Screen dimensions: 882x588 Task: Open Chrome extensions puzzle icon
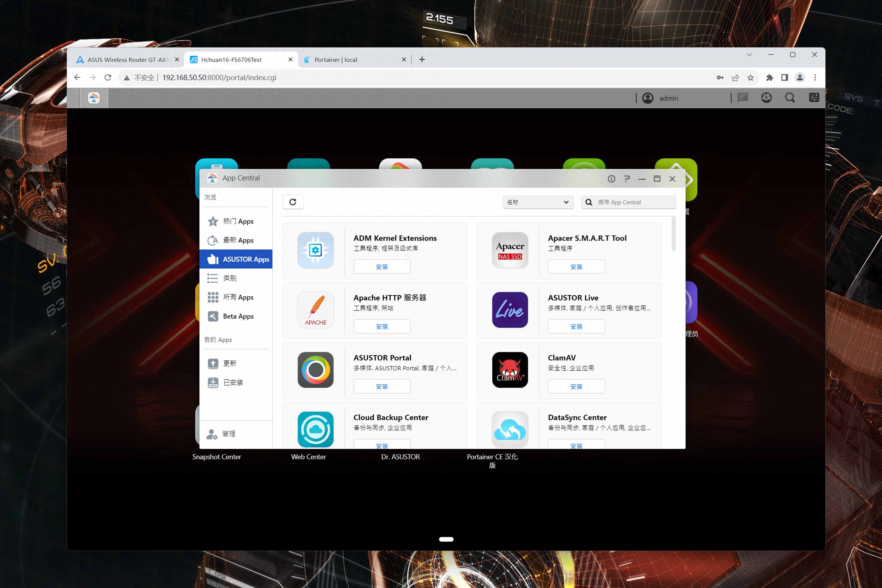(770, 78)
